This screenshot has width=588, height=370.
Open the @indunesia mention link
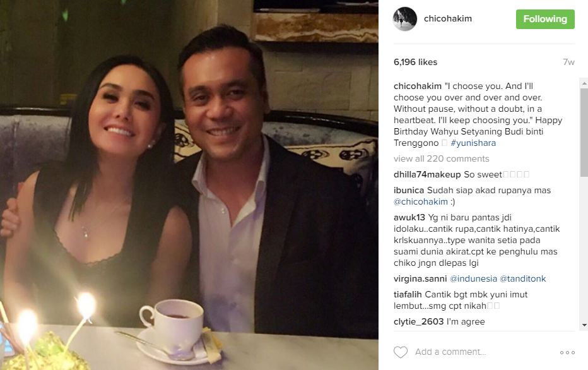(473, 279)
